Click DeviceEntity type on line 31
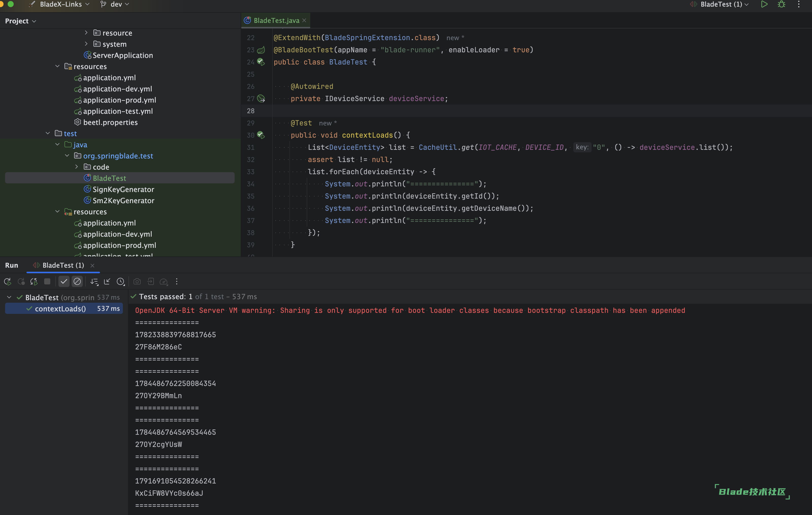The image size is (812, 515). [x=354, y=147]
